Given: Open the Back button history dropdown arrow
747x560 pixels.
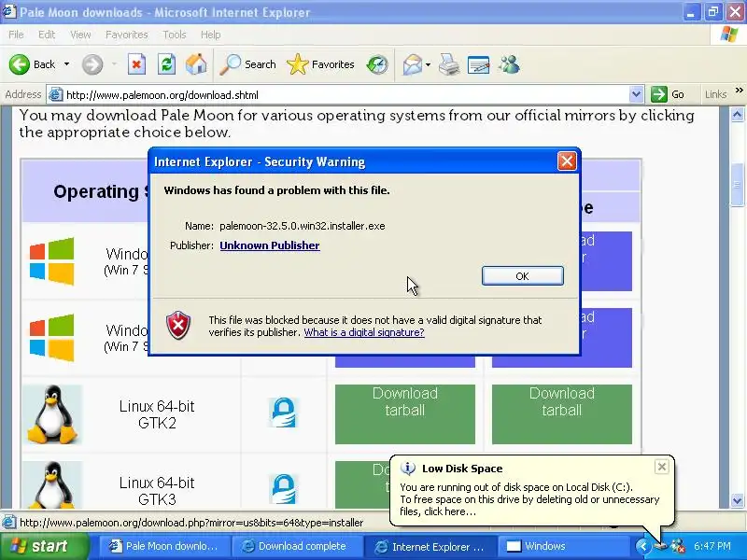Looking at the screenshot, I should [66, 64].
